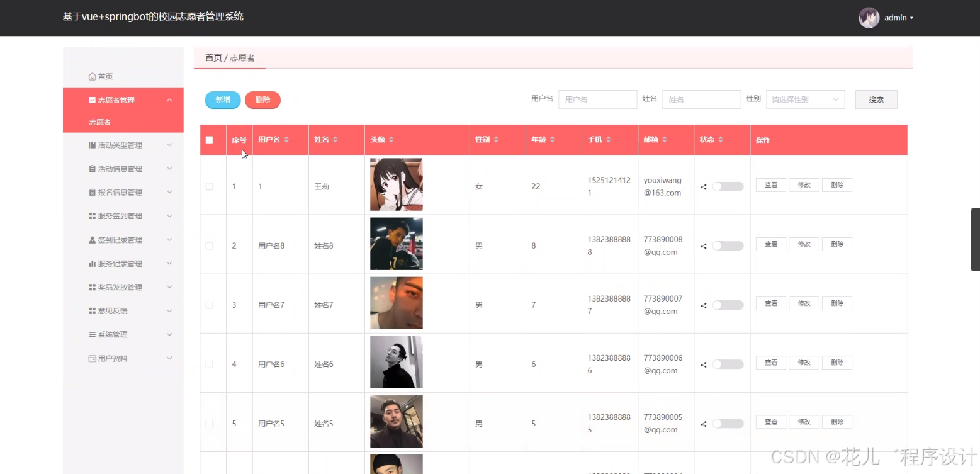Sort by 邮箱 column arrows
The width and height of the screenshot is (980, 474).
[665, 140]
